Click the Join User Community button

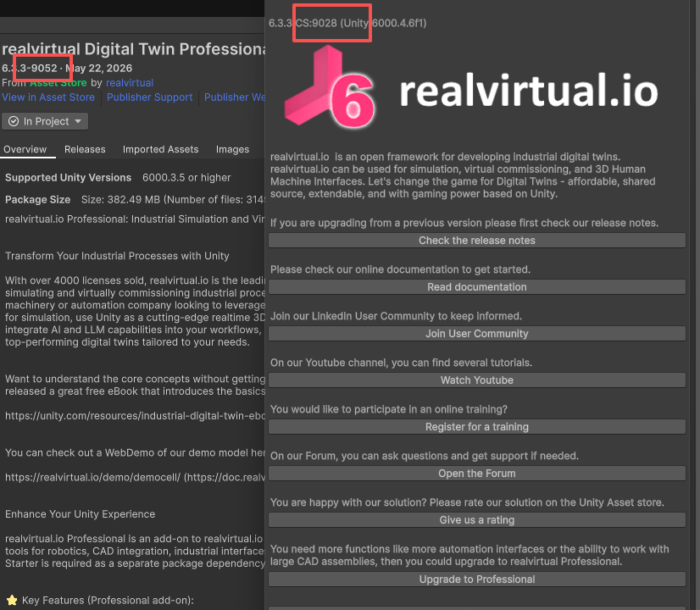(477, 334)
